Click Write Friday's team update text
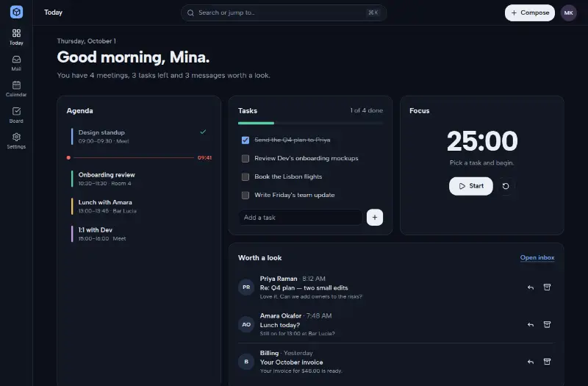This screenshot has height=386, width=588. tap(295, 195)
